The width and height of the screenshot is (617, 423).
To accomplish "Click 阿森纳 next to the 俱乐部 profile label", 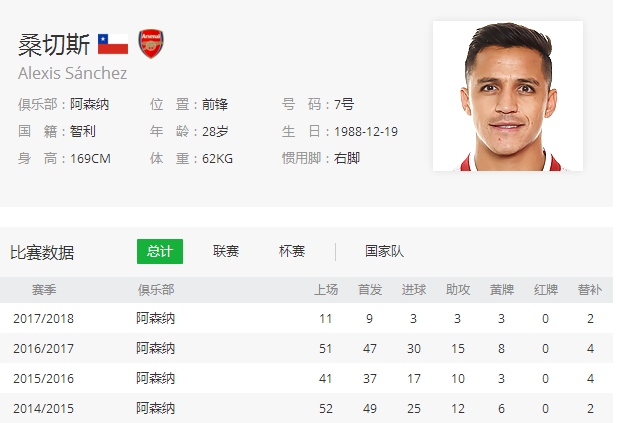I will pyautogui.click(x=90, y=104).
